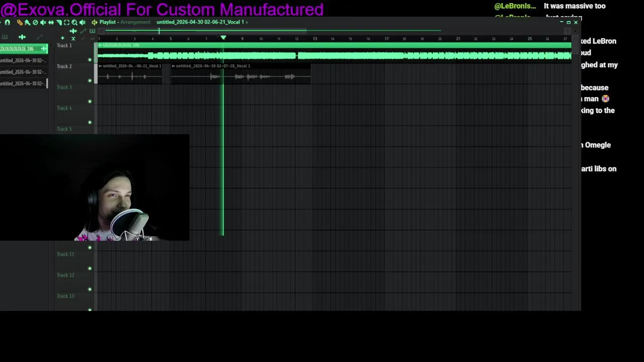Mute Track 4 using its green dot

(90, 122)
